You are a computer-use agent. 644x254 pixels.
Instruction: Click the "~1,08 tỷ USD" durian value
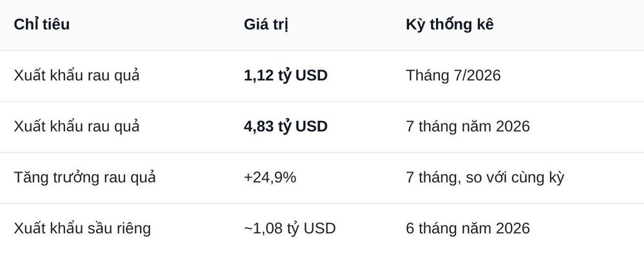pyautogui.click(x=290, y=228)
